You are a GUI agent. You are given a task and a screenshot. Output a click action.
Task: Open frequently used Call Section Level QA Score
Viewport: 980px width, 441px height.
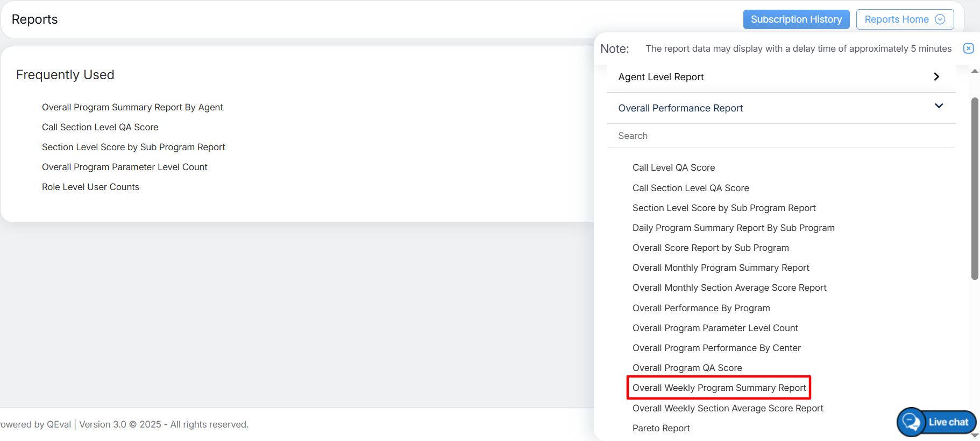[100, 127]
